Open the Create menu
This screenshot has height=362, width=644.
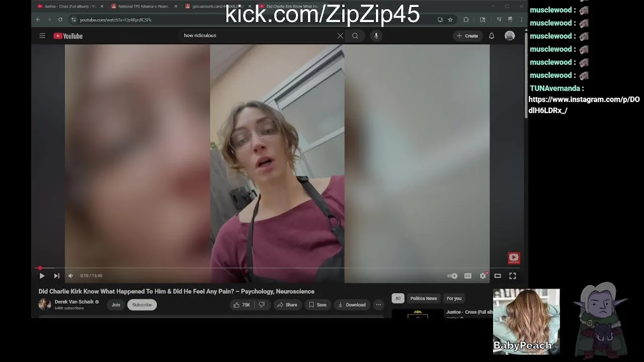click(467, 36)
